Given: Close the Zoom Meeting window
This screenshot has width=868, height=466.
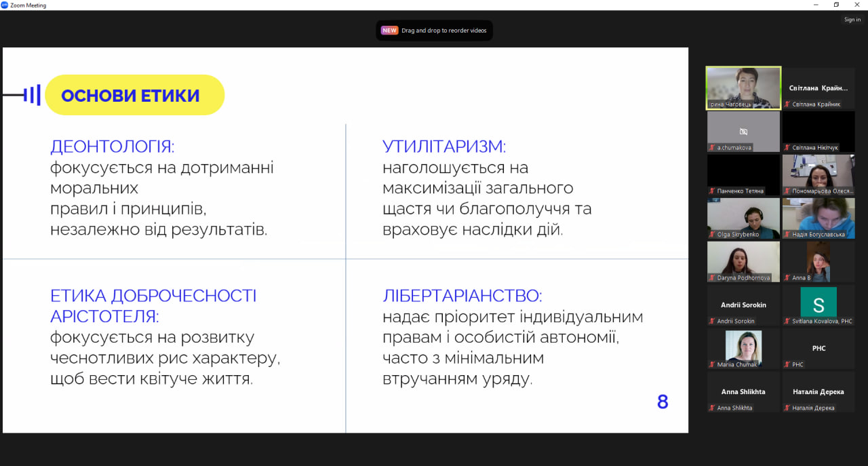Looking at the screenshot, I should coord(857,5).
